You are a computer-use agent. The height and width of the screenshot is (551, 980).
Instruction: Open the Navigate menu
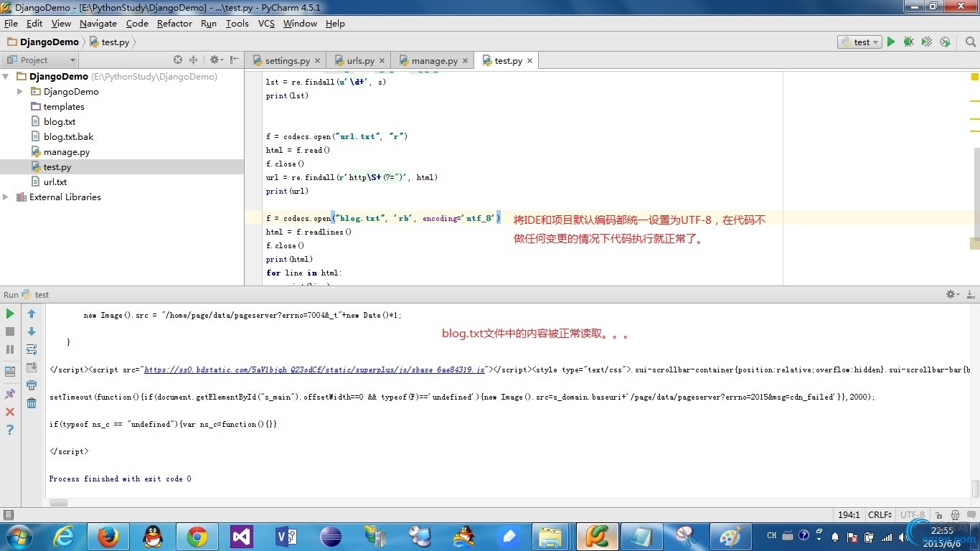pos(98,24)
